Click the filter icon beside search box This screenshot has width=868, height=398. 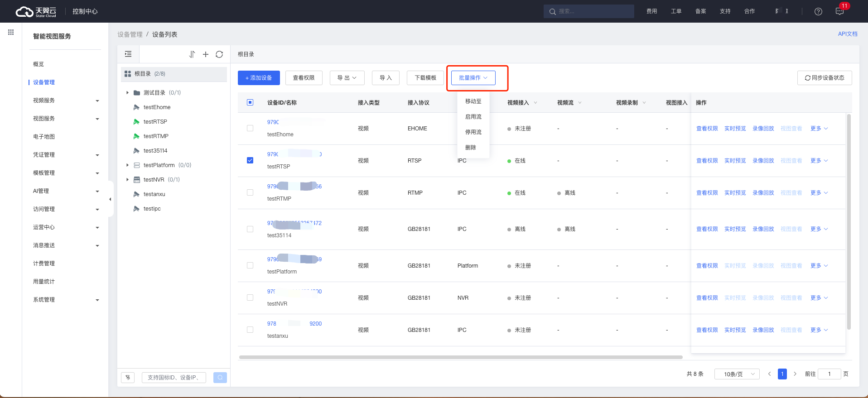[x=128, y=377]
